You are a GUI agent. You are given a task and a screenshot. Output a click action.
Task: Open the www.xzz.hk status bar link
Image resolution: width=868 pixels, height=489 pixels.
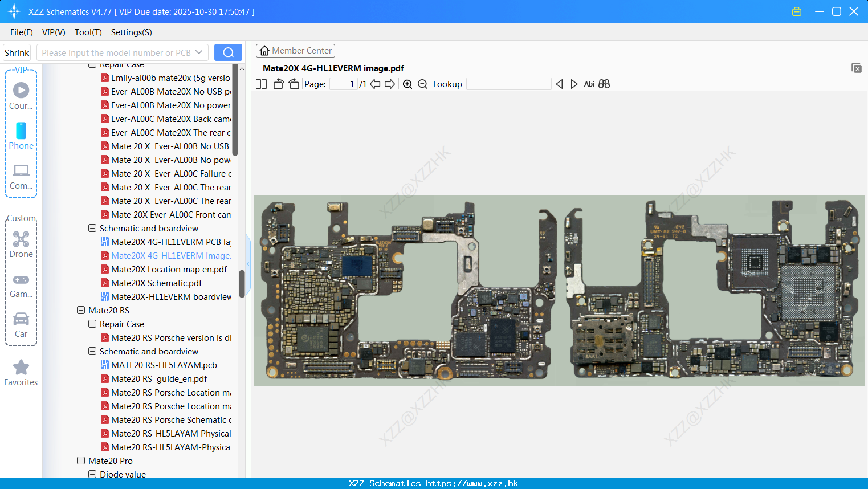click(x=472, y=483)
